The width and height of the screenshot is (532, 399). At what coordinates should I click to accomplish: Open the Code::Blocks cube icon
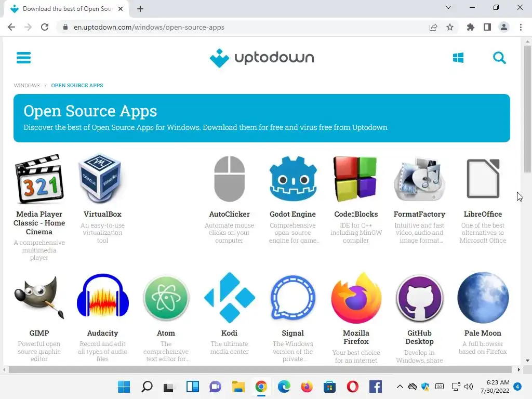point(355,179)
